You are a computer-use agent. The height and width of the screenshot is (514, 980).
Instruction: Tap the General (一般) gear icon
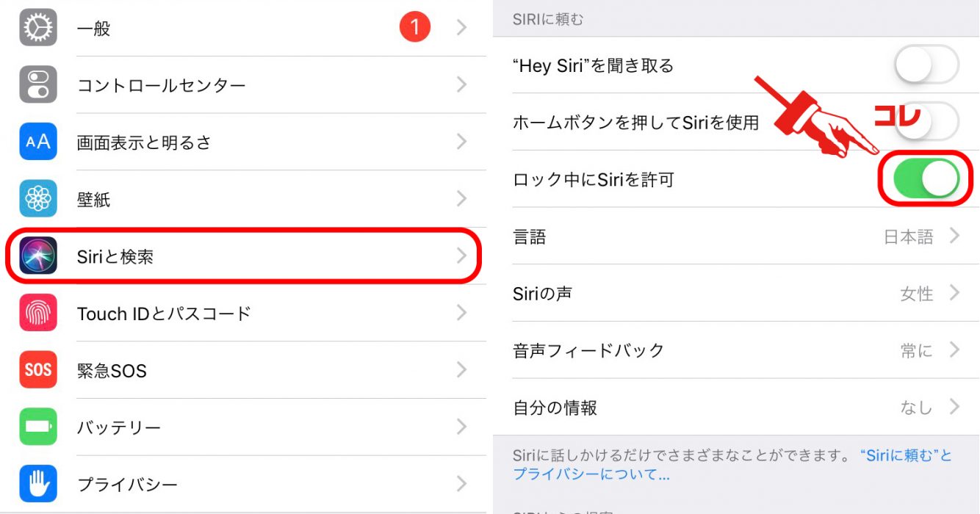(x=37, y=28)
